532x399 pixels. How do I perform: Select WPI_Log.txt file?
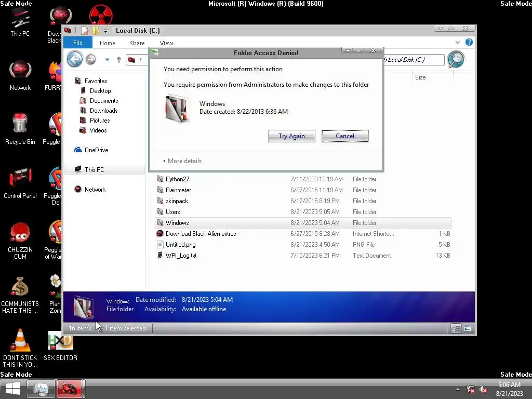click(x=303, y=255)
